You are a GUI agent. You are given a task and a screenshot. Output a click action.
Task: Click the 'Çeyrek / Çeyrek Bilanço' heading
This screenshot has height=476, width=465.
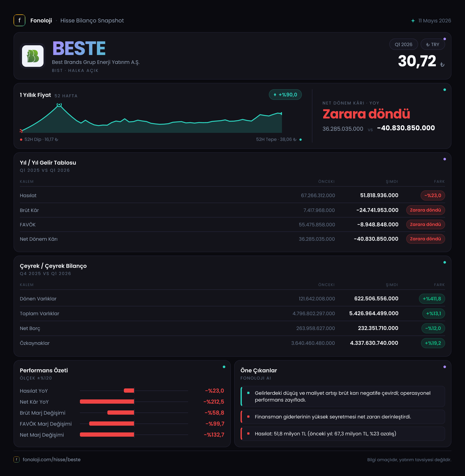[53, 266]
